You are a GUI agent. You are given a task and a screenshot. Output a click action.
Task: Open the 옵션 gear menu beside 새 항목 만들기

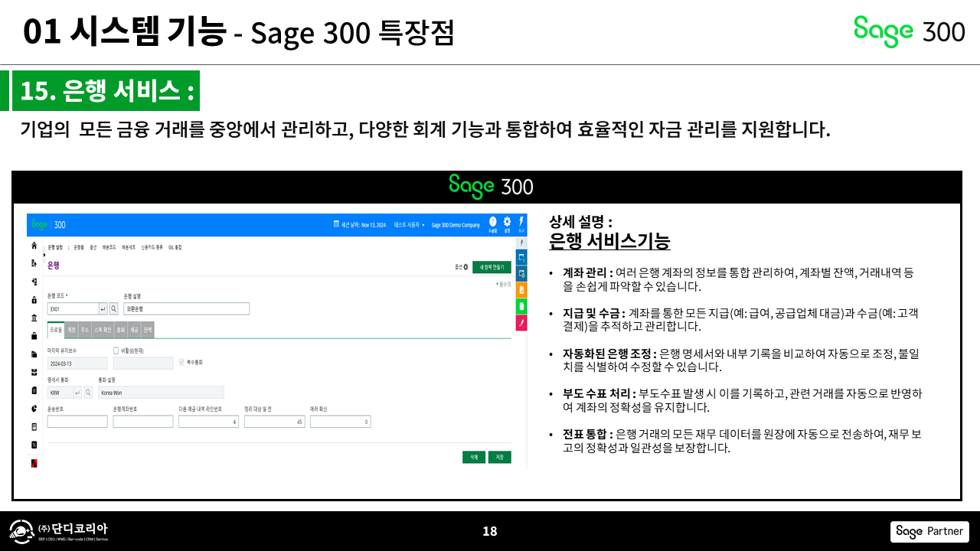[x=462, y=267]
